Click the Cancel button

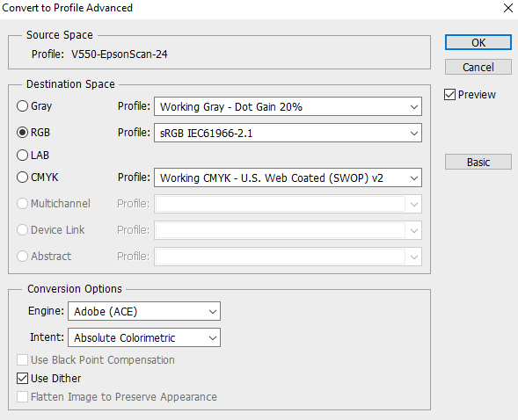click(478, 68)
